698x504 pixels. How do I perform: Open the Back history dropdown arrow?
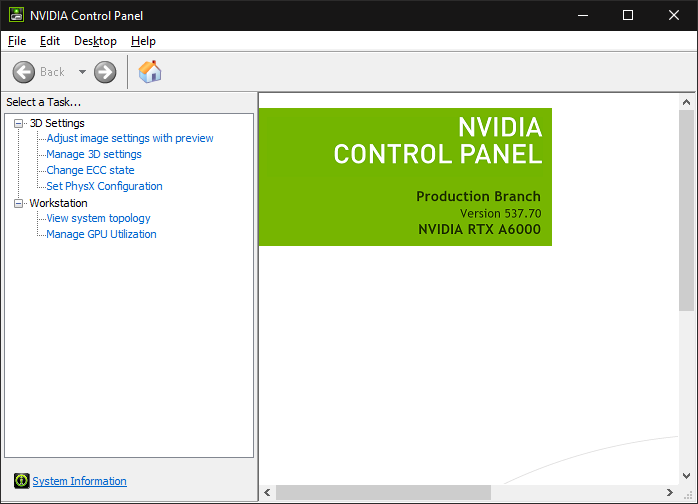(x=82, y=72)
